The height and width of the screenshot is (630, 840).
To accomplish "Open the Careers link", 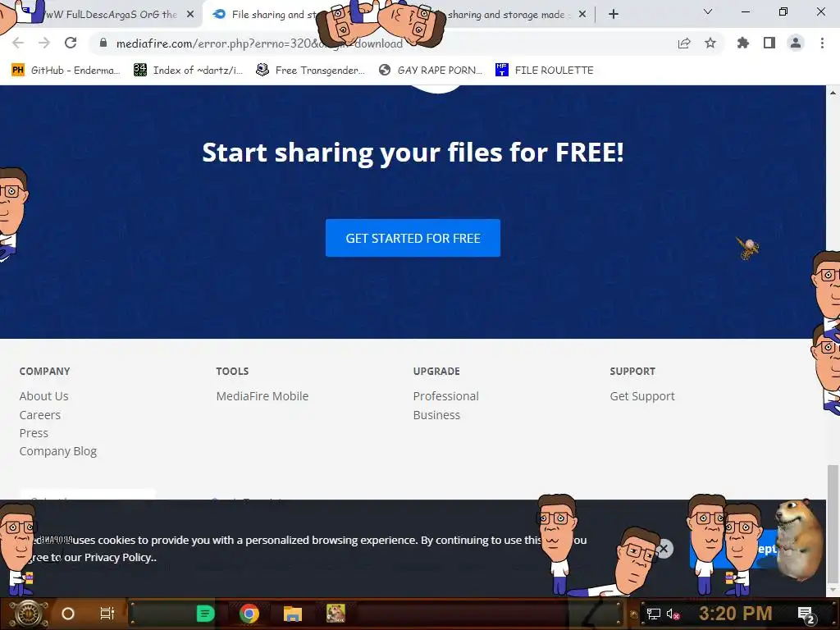I will [x=39, y=414].
